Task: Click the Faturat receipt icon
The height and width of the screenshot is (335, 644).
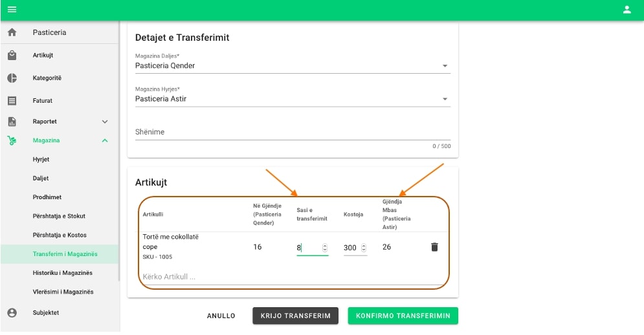Action: (12, 101)
